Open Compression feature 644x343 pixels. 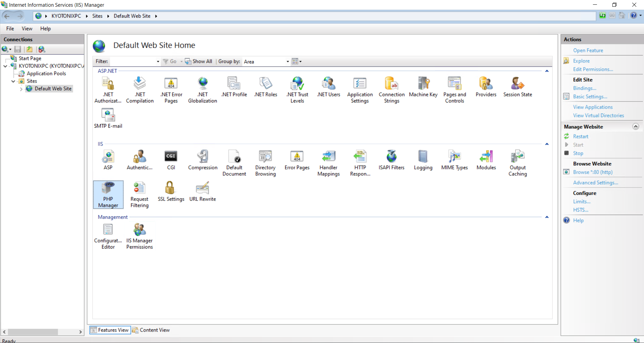pyautogui.click(x=203, y=160)
